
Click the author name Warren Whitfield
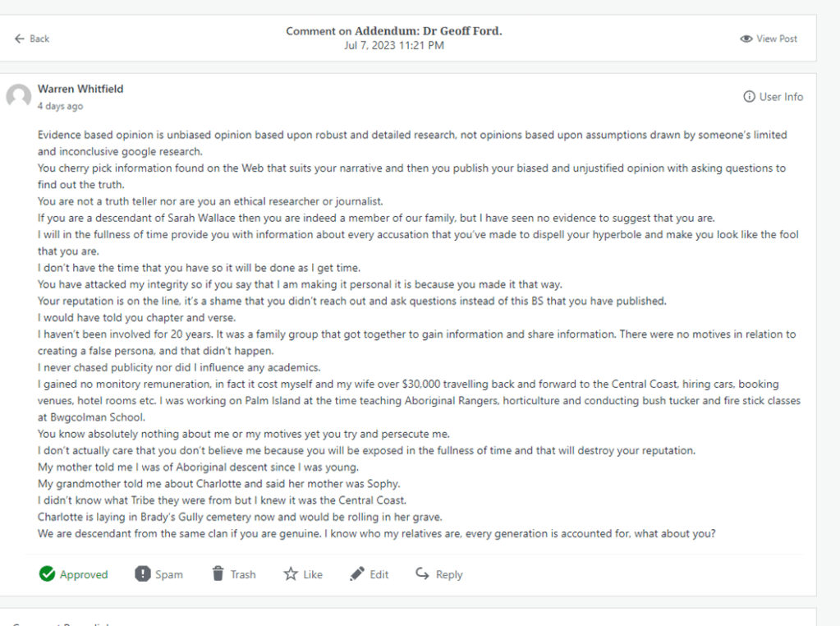(x=80, y=89)
